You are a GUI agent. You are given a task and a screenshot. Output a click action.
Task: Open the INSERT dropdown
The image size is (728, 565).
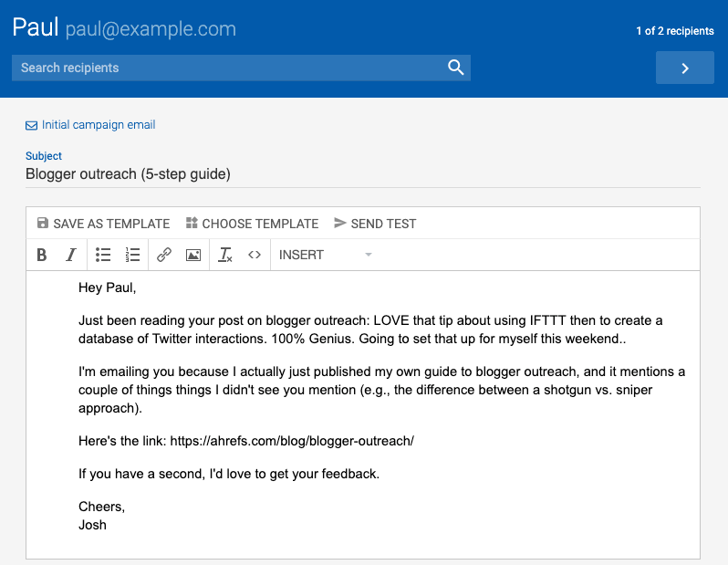click(326, 255)
